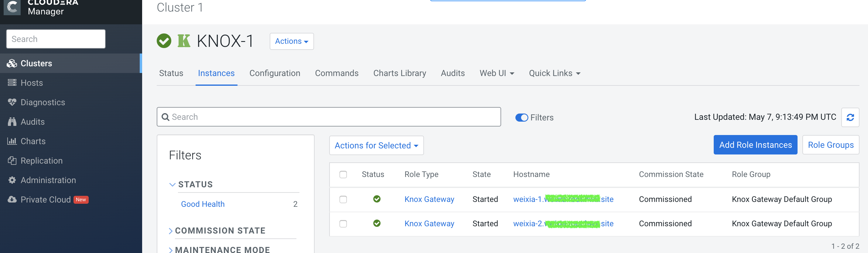Check the select-all checkbox in table header
The width and height of the screenshot is (868, 253).
(x=343, y=175)
